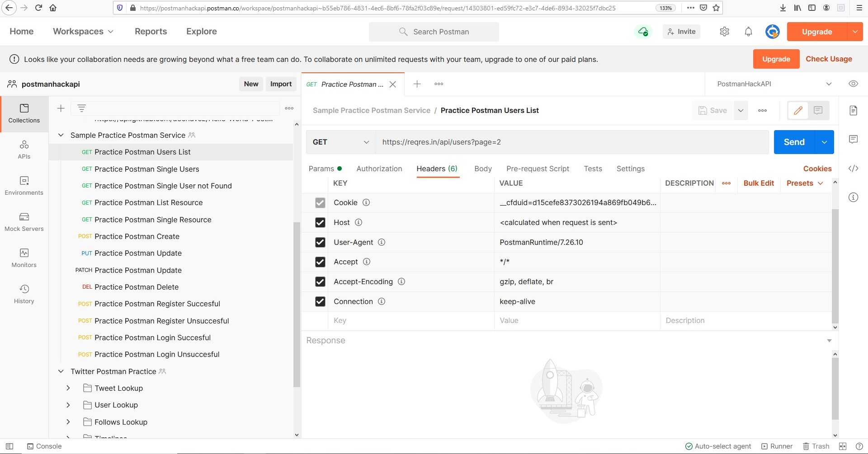Viewport: 868px width, 454px height.
Task: Open the Collections sidebar panel
Action: [x=24, y=113]
